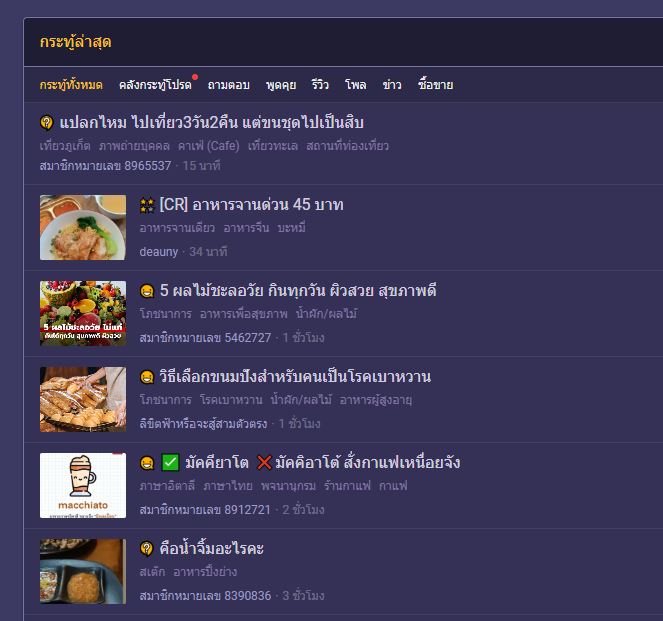Click the red cross emoji in macchiato title
The height and width of the screenshot is (621, 663).
tap(264, 463)
